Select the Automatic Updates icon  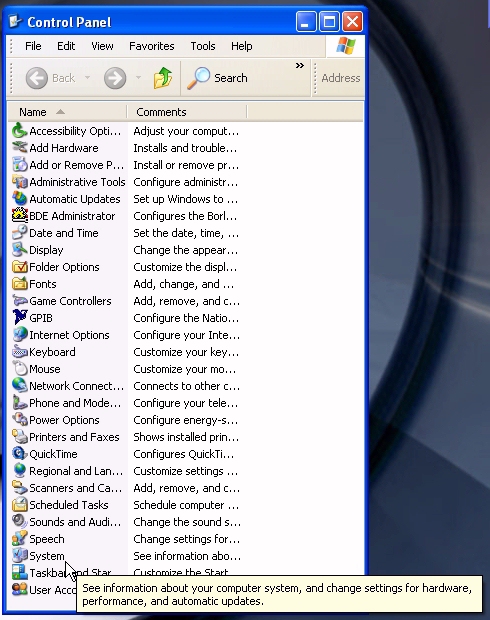point(19,199)
